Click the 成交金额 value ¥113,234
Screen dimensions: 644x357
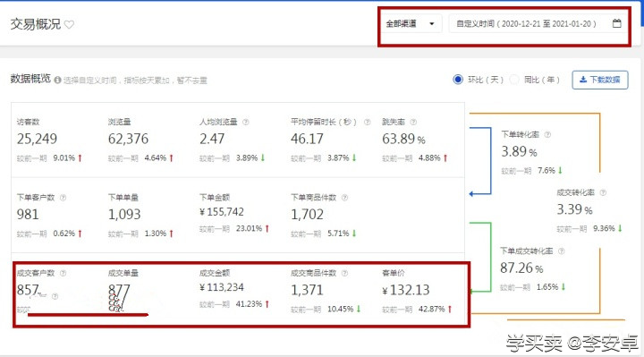(x=222, y=287)
